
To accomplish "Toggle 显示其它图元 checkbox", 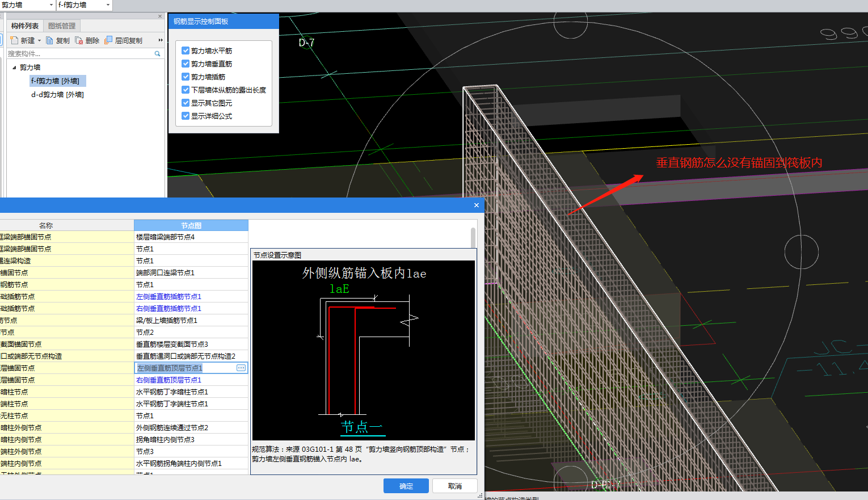I will tap(186, 103).
